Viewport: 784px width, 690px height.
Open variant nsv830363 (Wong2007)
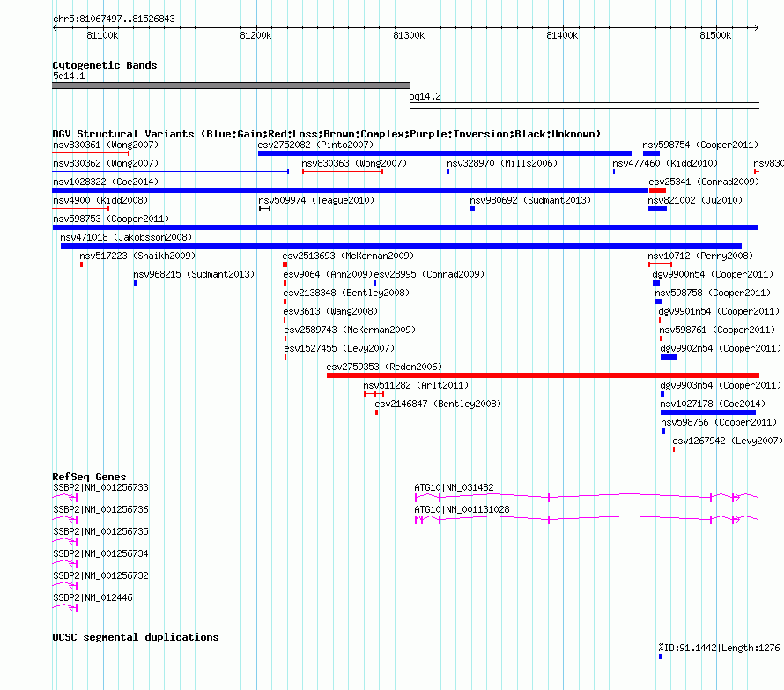354,163
